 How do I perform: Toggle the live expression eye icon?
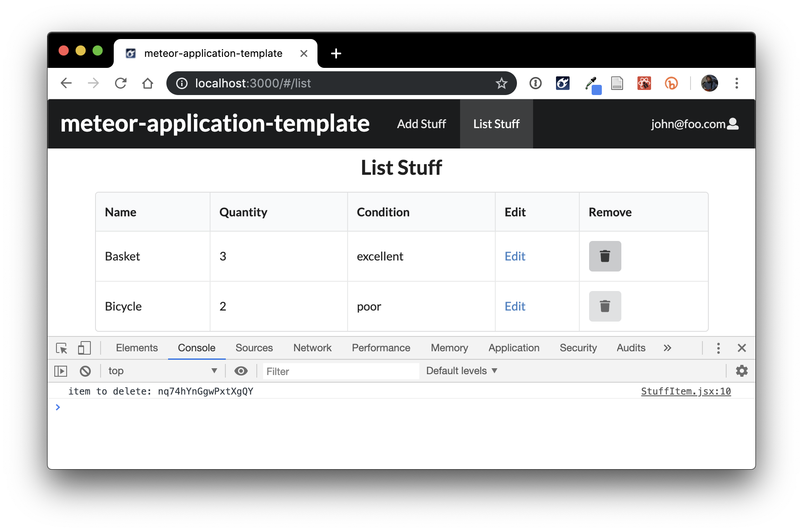click(241, 371)
